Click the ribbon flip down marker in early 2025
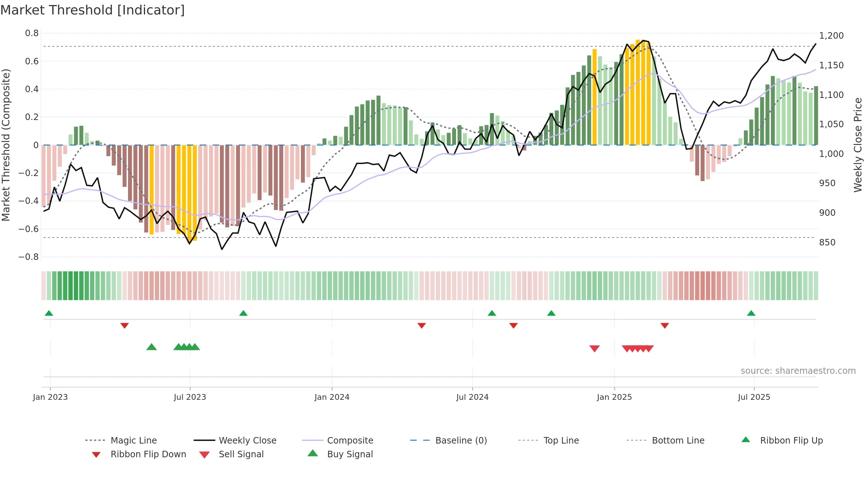This screenshot has width=868, height=488. [x=665, y=326]
